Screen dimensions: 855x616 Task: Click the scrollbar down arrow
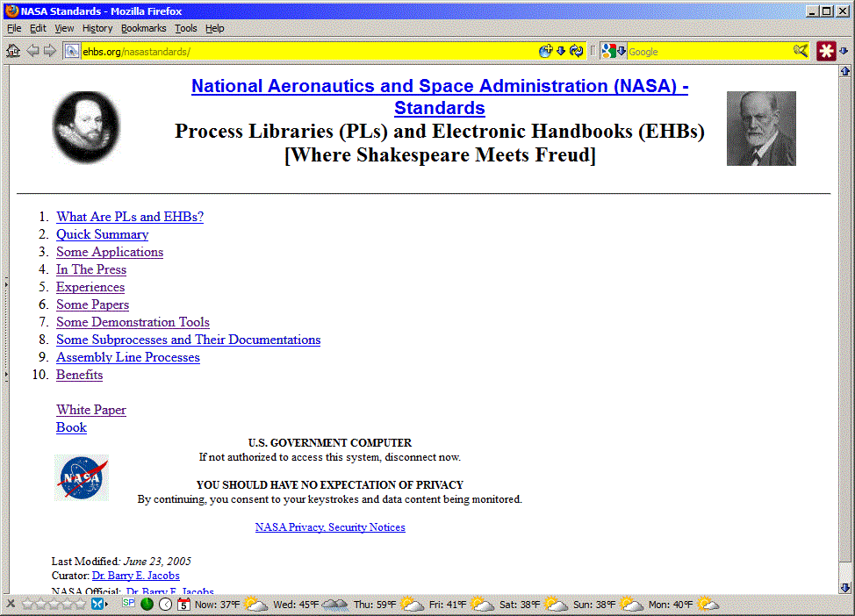point(845,588)
